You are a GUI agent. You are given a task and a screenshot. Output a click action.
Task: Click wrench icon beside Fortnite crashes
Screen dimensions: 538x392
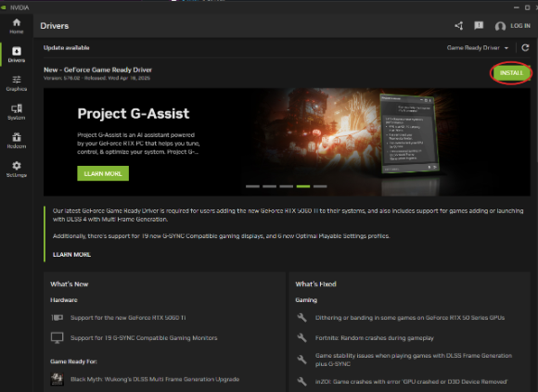coord(302,338)
